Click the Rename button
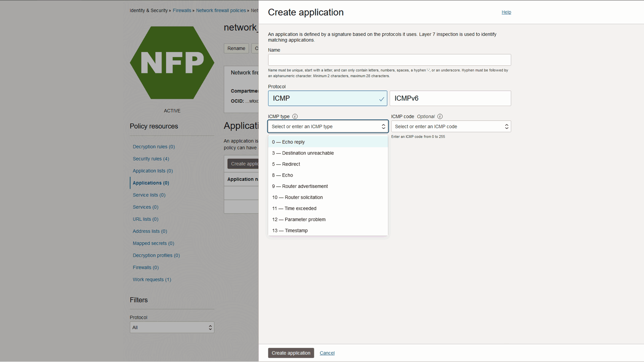Screen dimensions: 644x362 (236, 48)
